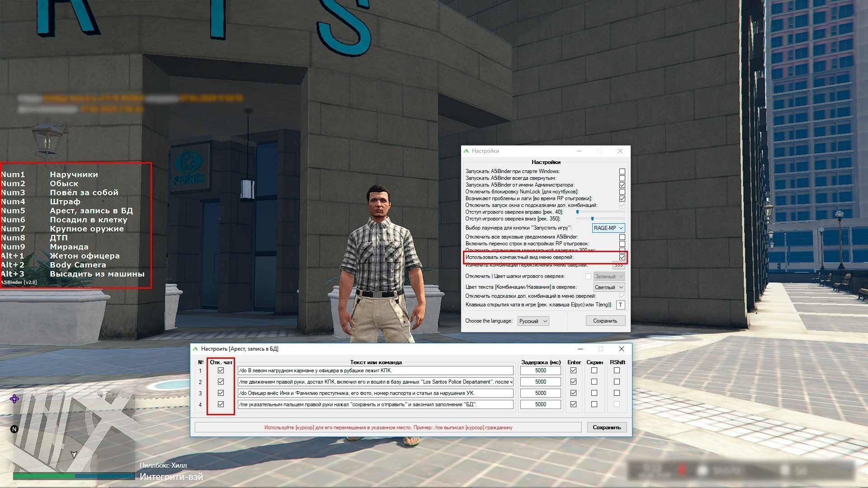This screenshot has height=488, width=868.
Task: Uncheck 'Отк. чат' for row 2
Action: pyautogui.click(x=221, y=382)
